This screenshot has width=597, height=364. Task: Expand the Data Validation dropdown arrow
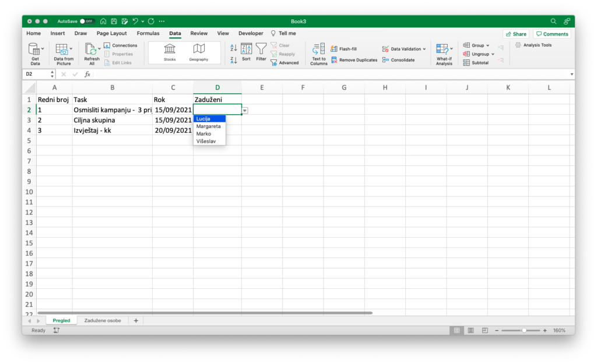[x=424, y=49]
